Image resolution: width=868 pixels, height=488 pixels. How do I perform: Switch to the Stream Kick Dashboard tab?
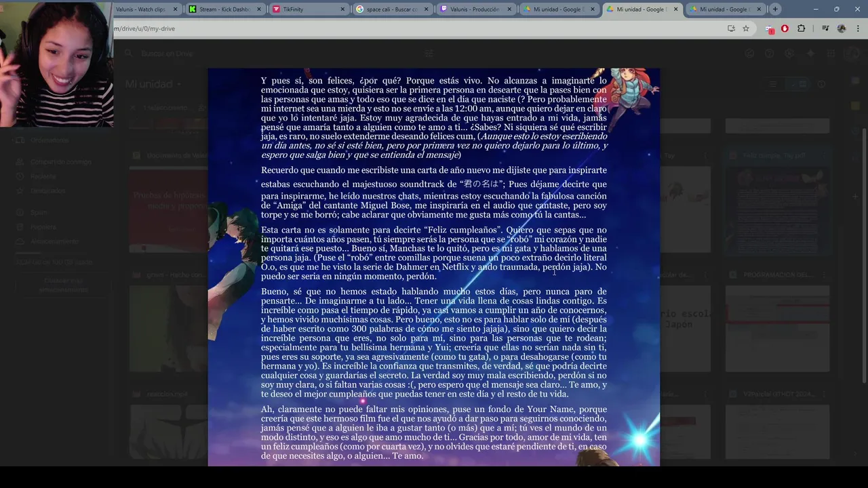(224, 9)
